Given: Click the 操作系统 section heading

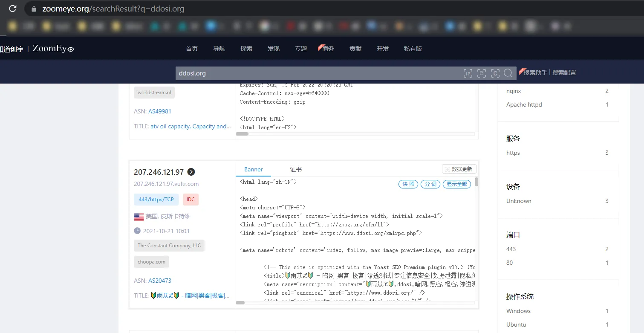Looking at the screenshot, I should tap(520, 297).
